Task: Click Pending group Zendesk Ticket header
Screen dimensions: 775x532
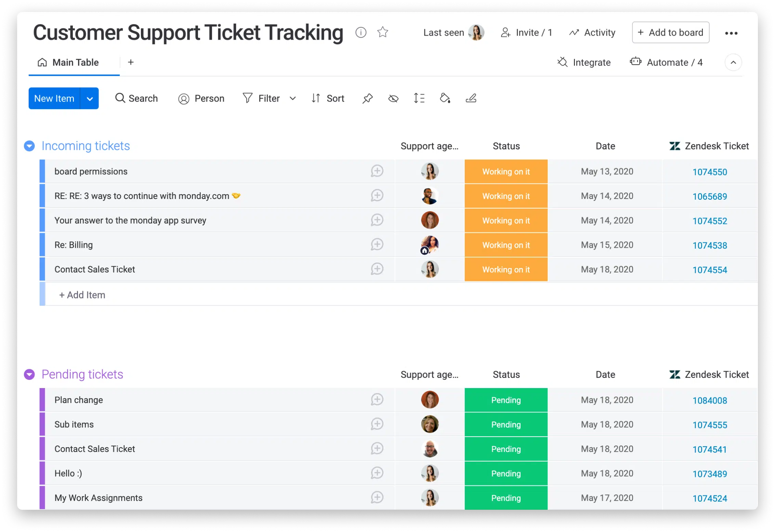Action: 709,375
